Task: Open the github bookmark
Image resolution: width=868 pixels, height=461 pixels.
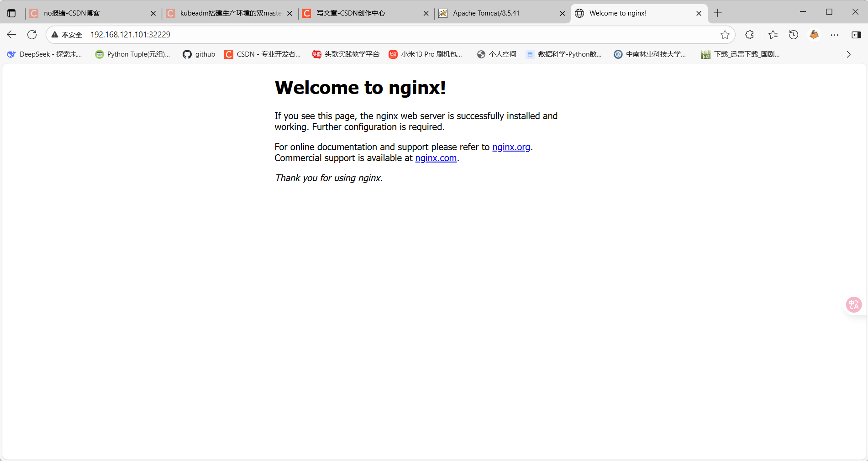Action: point(199,54)
